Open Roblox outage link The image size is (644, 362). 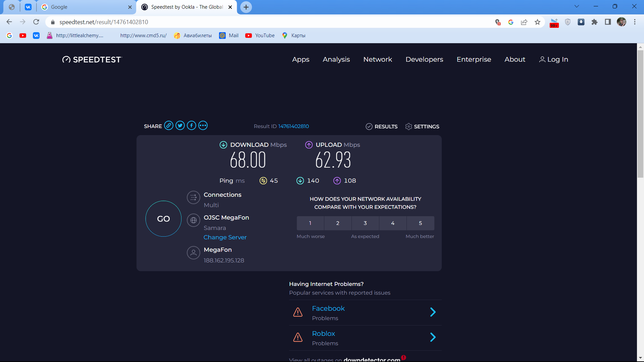point(323,334)
